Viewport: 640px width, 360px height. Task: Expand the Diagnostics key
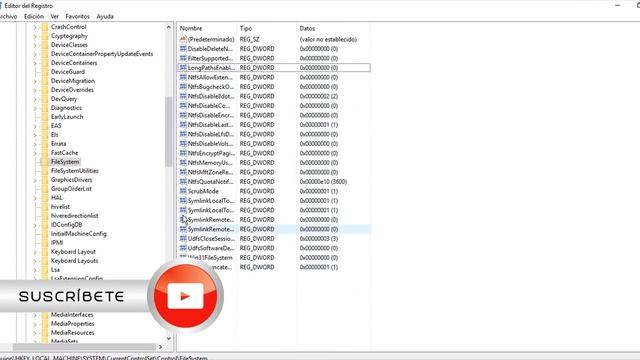pyautogui.click(x=35, y=108)
